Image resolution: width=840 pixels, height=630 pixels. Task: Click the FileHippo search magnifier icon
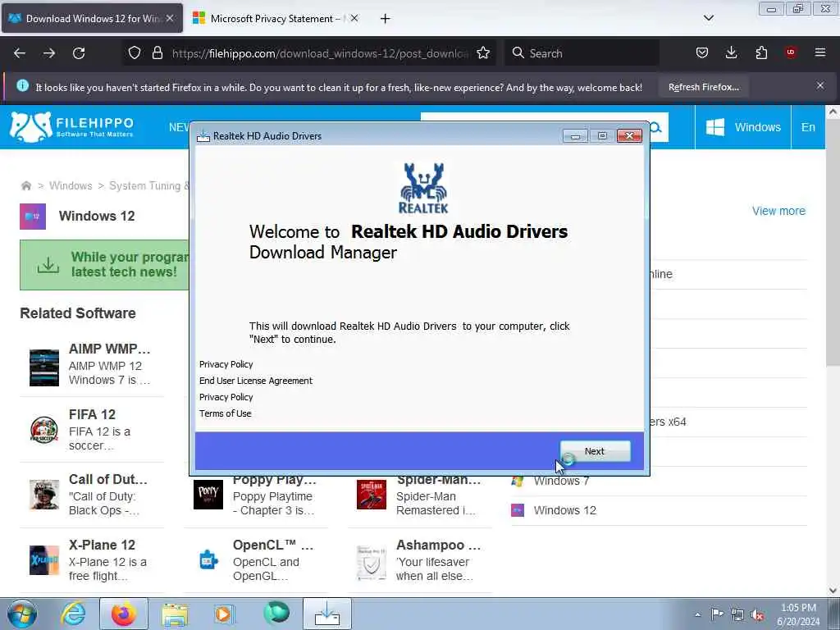[656, 127]
